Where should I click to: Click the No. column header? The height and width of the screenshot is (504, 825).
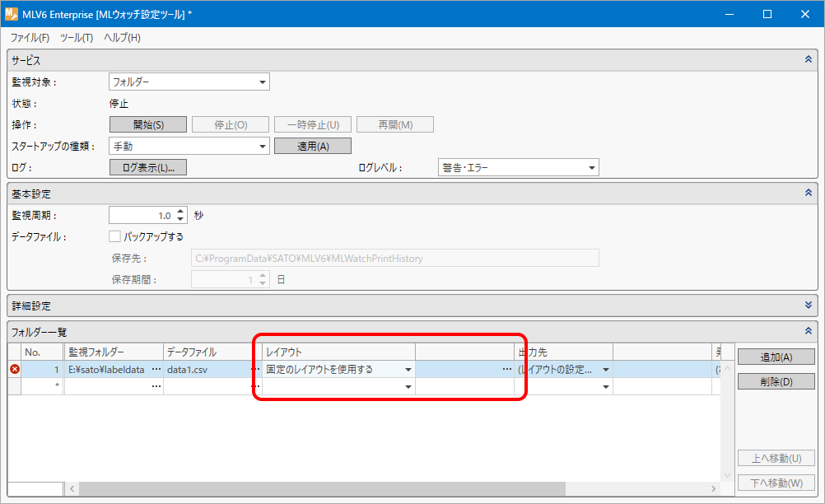tap(42, 352)
